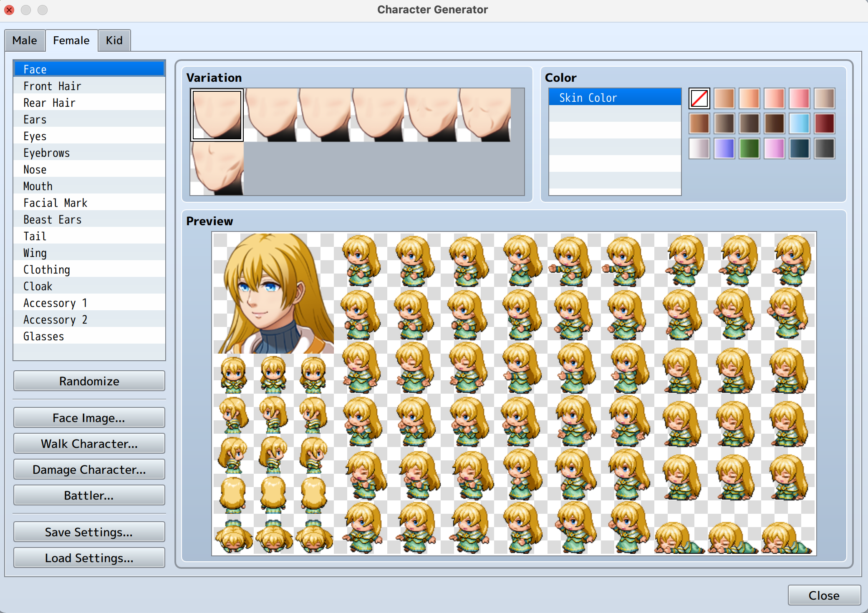This screenshot has height=613, width=868.
Task: Click the large face portrait preview
Action: tap(273, 293)
